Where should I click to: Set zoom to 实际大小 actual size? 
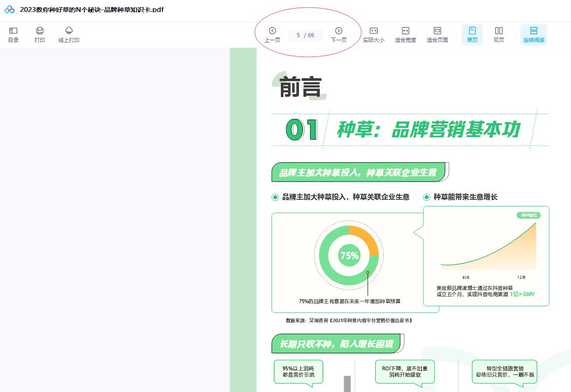click(374, 34)
